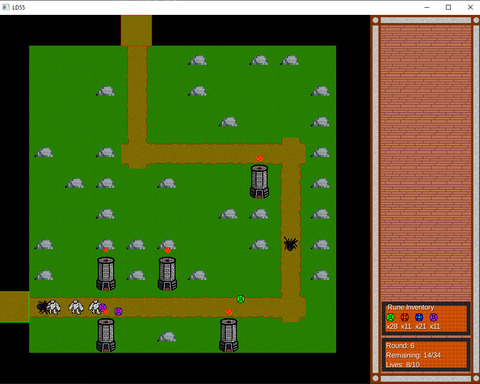This screenshot has width=480, height=384.
Task: Click the tower beside the right vertical path
Action: 259,181
